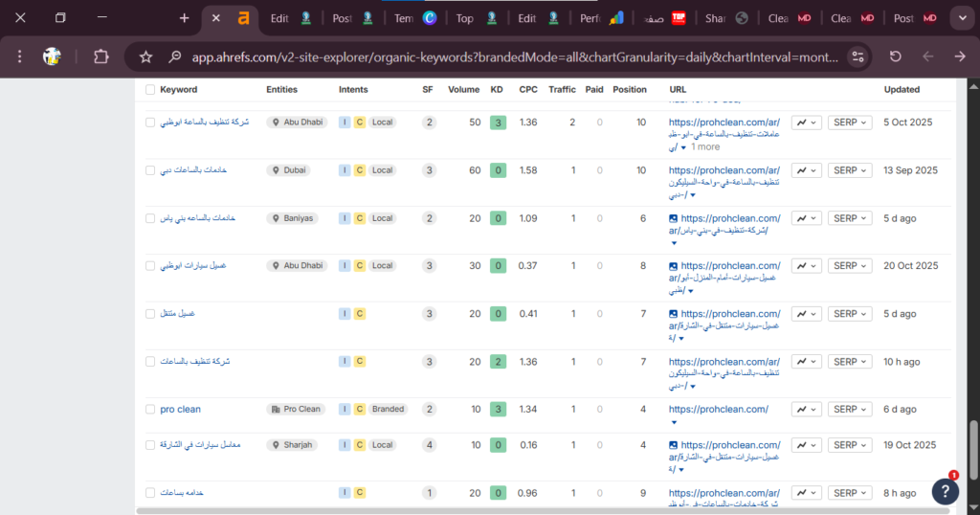Screen dimensions: 980x515
Task: Open a new browser tab with plus icon
Action: 185,18
